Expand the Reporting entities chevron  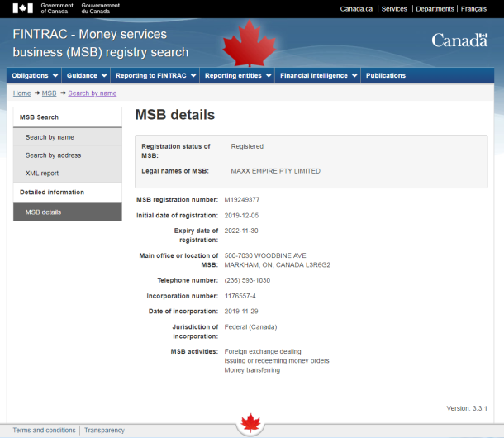tap(269, 75)
